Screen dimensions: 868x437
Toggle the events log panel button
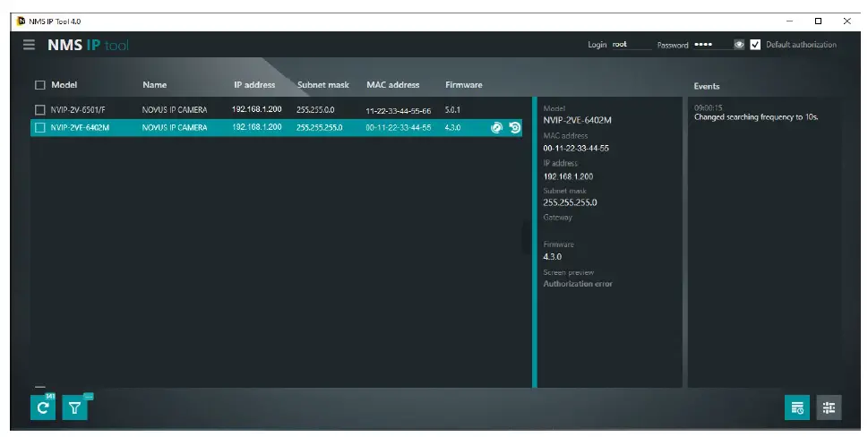click(x=797, y=408)
